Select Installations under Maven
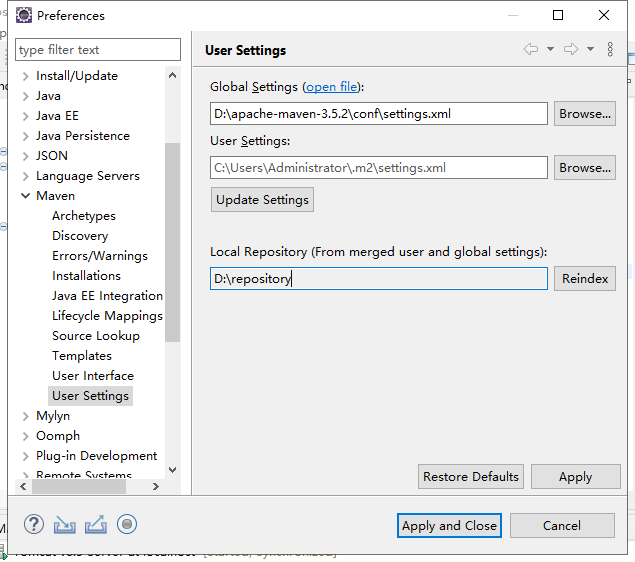 pyautogui.click(x=86, y=276)
